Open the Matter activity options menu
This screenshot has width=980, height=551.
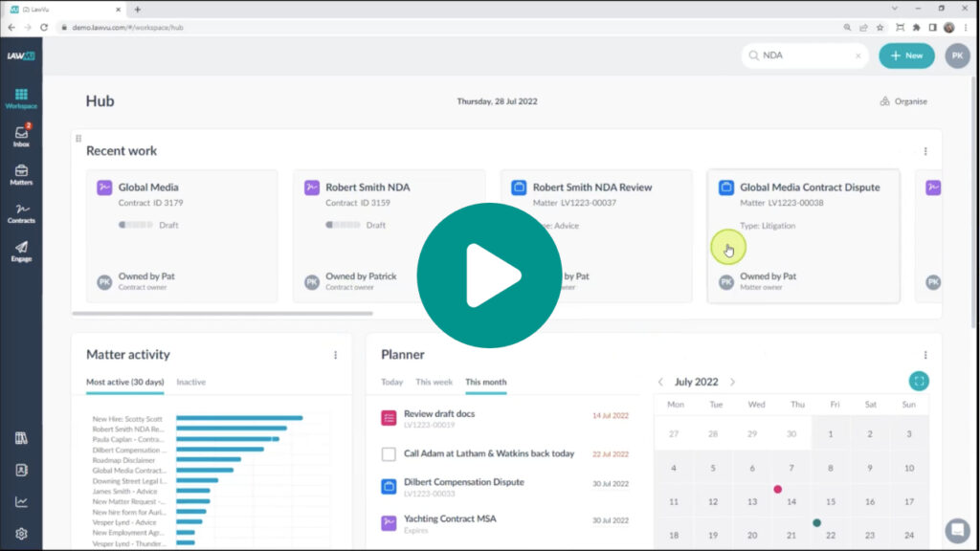(336, 355)
